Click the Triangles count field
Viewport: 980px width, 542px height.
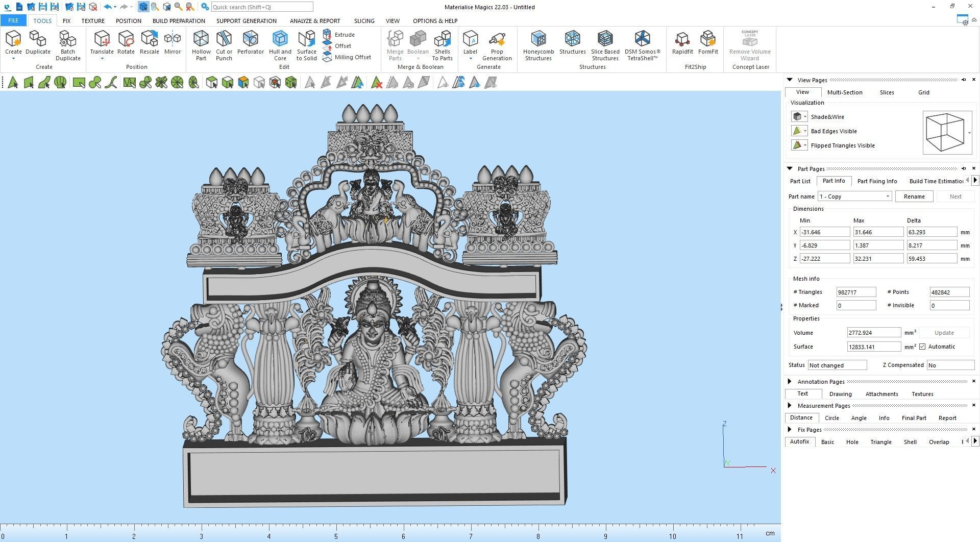[x=856, y=292]
